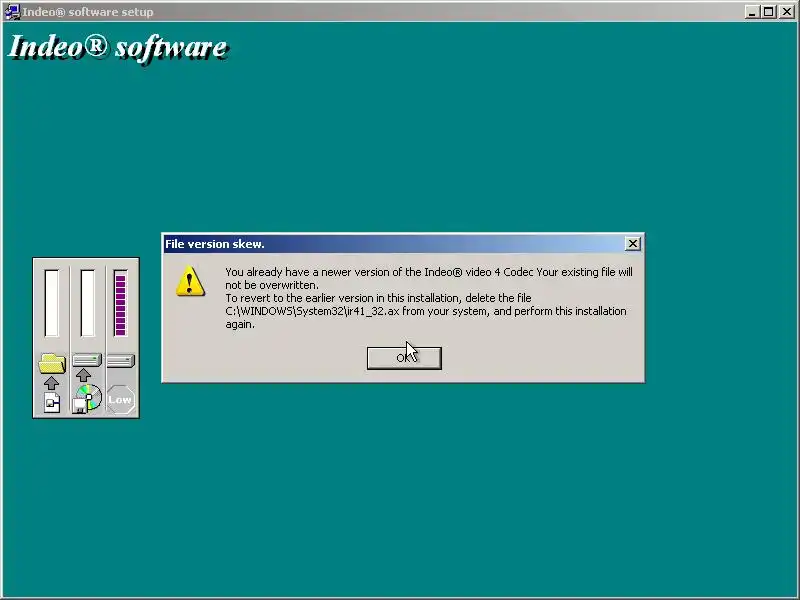This screenshot has height=600, width=800.
Task: Click the up arrow above the CD icon
Action: (x=84, y=376)
